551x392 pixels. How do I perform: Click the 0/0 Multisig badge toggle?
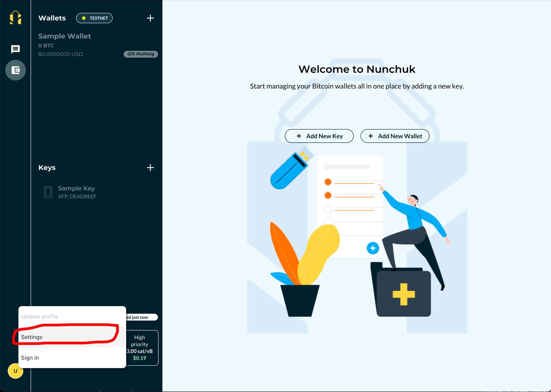141,54
